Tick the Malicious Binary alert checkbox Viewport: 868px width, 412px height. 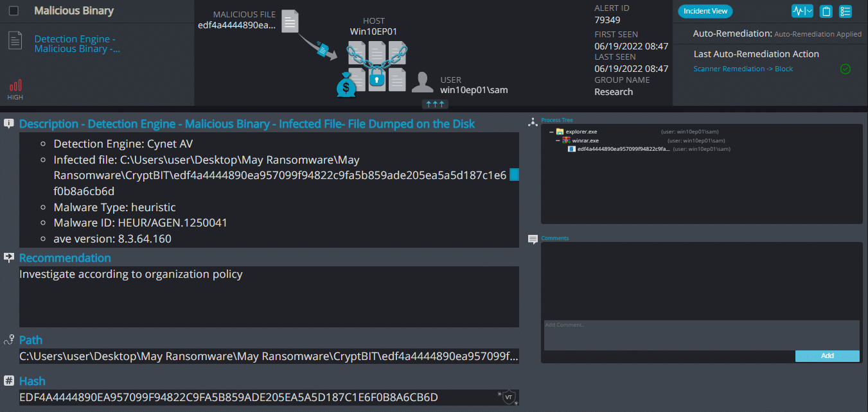[13, 11]
